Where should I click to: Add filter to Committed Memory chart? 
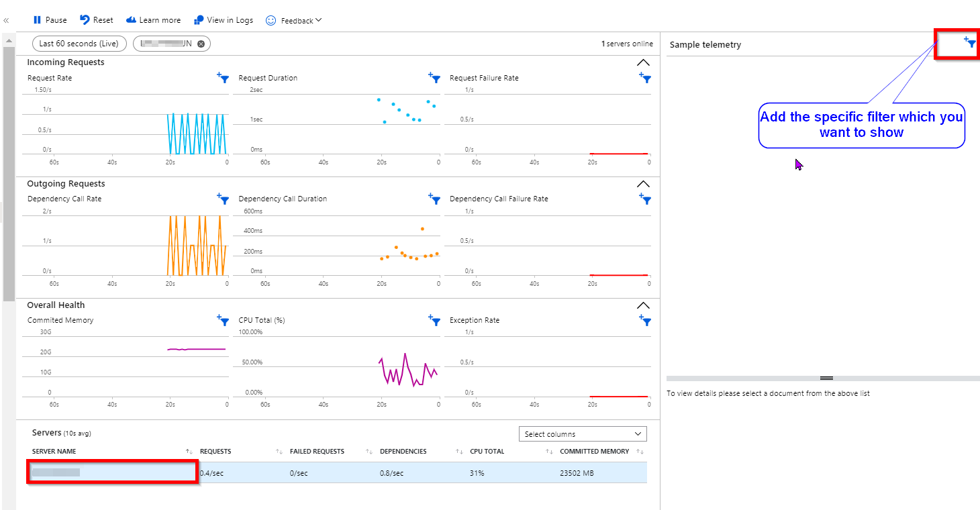pos(224,320)
